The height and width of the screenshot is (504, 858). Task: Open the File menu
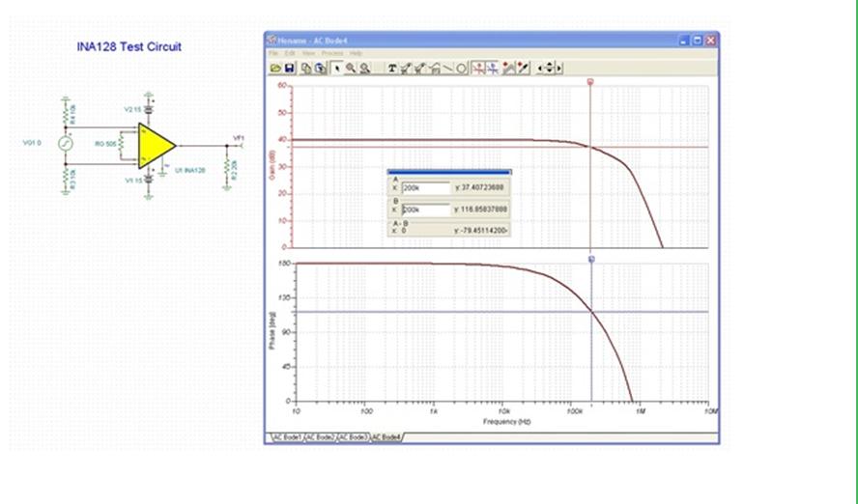[x=273, y=53]
